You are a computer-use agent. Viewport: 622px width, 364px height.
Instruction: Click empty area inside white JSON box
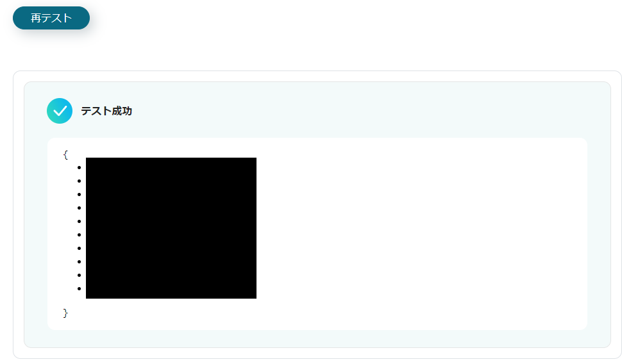(x=421, y=234)
